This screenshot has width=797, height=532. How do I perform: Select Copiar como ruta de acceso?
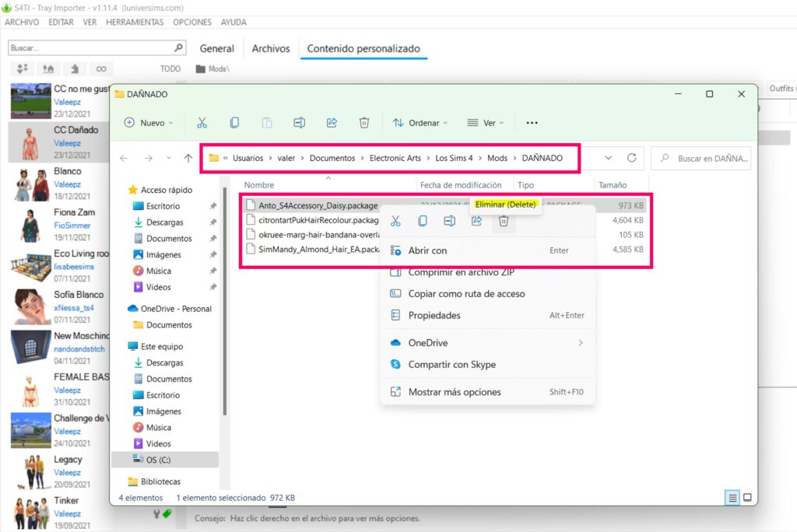[487, 294]
